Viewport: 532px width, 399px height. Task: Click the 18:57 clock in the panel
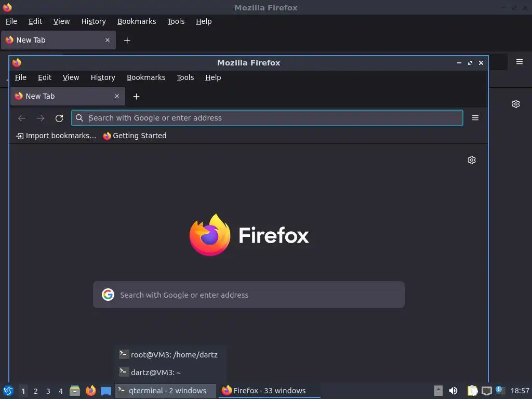[520, 391]
